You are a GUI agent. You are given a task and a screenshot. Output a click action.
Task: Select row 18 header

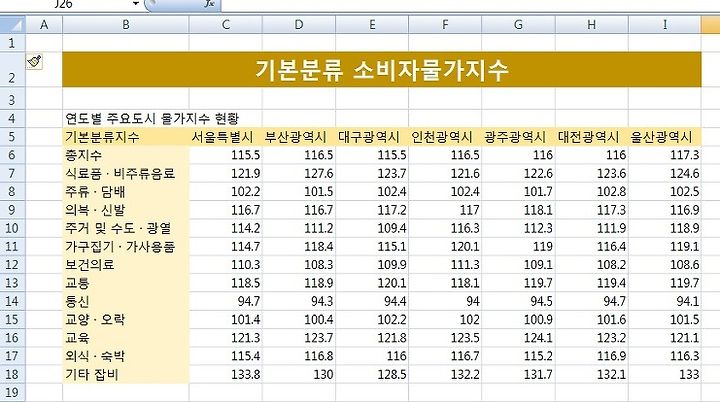click(x=12, y=374)
